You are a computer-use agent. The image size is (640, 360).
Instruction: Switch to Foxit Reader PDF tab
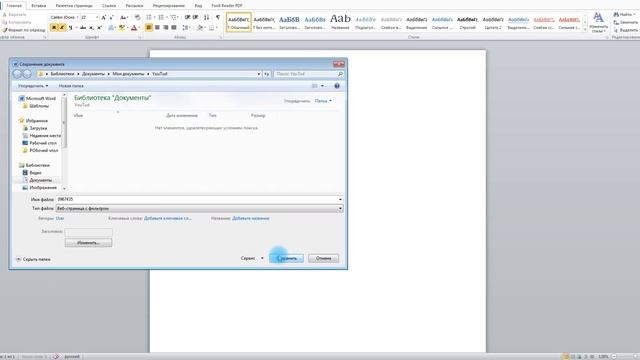(x=227, y=6)
